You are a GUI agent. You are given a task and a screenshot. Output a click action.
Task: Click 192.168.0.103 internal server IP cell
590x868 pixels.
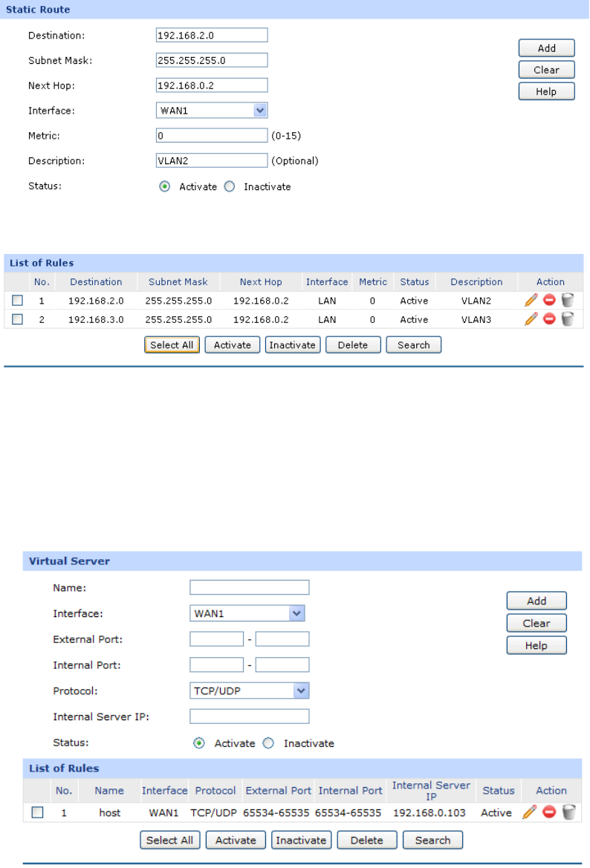point(429,812)
